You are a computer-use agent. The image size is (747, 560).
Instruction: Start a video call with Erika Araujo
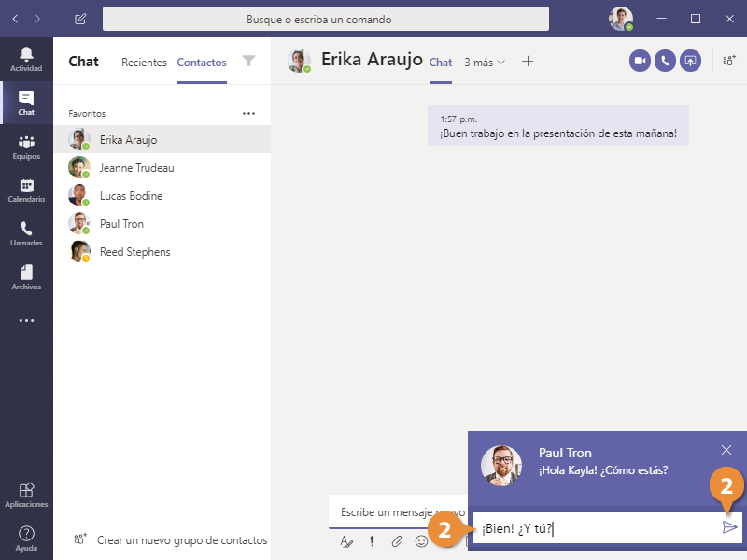640,61
